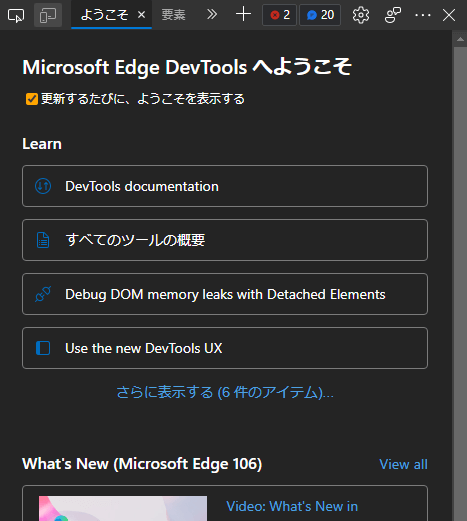
Task: Switch to the 要素 tab
Action: pos(173,15)
